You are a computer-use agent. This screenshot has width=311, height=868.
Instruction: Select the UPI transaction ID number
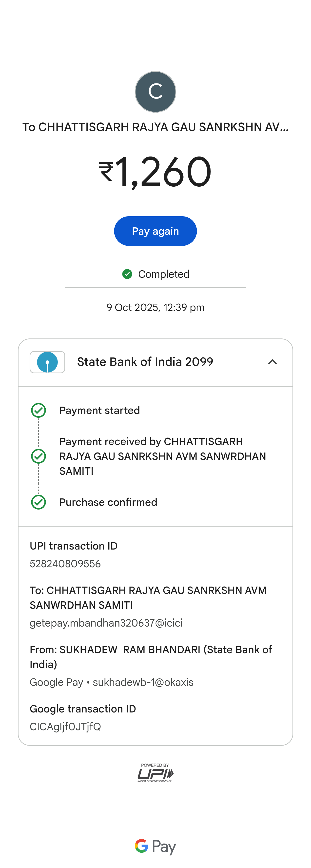65,564
